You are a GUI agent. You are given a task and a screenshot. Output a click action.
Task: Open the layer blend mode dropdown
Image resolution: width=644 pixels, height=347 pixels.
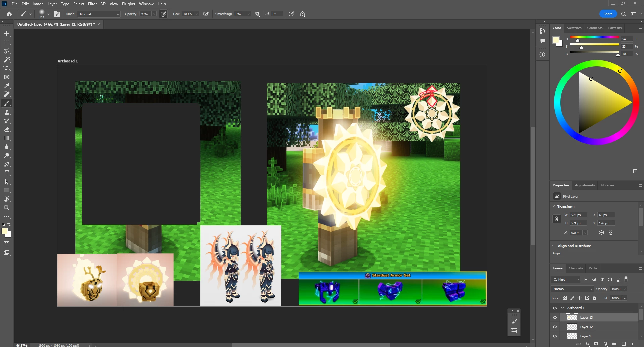(573, 289)
